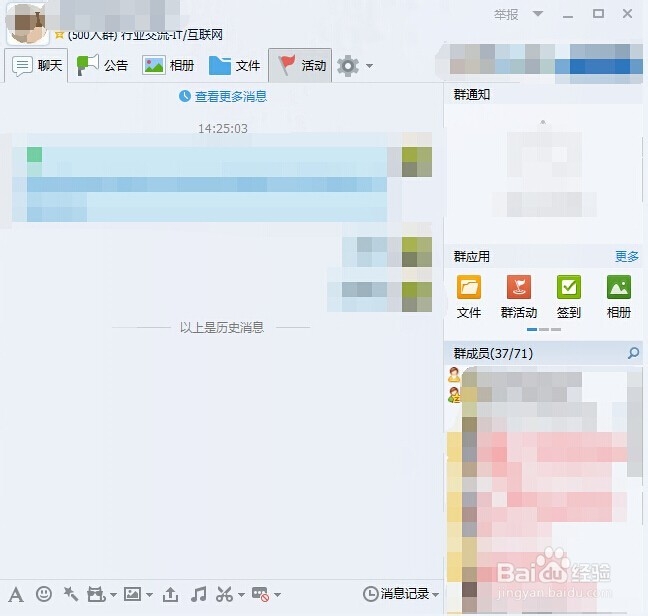648x616 pixels.
Task: Expand the window shake dropdown arrow
Action: pyautogui.click(x=113, y=595)
